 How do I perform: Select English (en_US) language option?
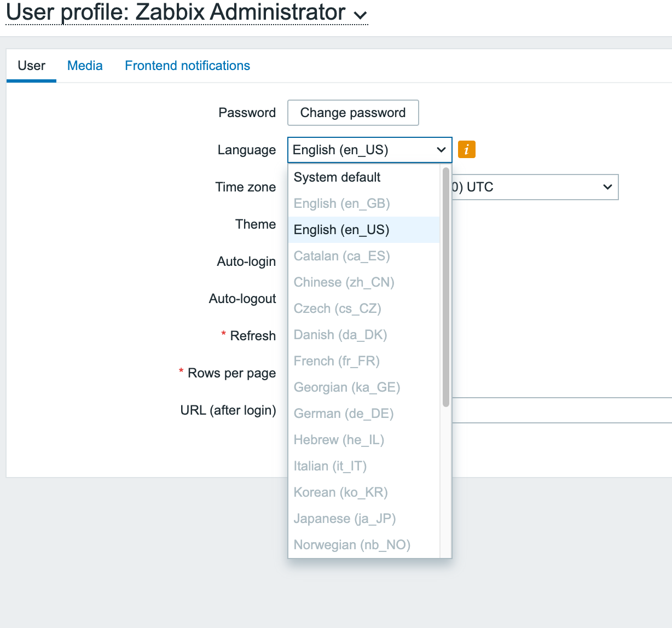click(341, 229)
